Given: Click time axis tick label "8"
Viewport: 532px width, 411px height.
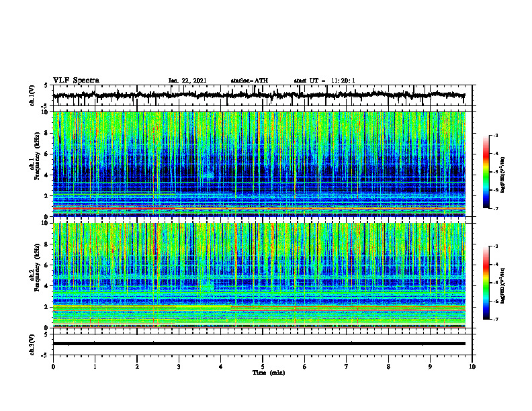Looking at the screenshot, I should pyautogui.click(x=388, y=367).
